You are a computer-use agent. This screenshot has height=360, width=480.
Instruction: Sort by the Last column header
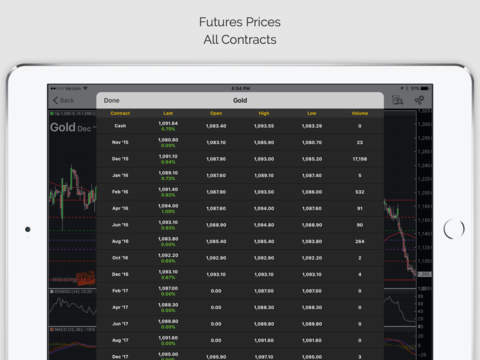click(x=168, y=113)
